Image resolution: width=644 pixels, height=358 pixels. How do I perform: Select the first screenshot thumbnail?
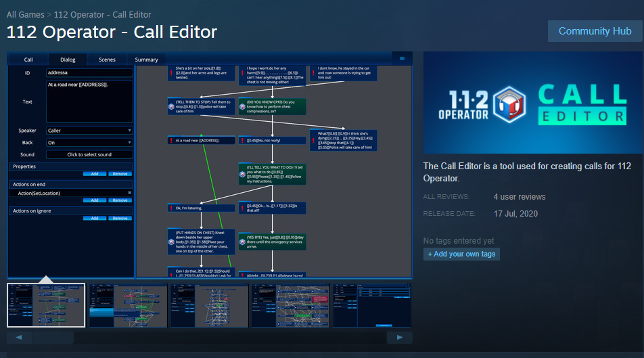coord(46,305)
